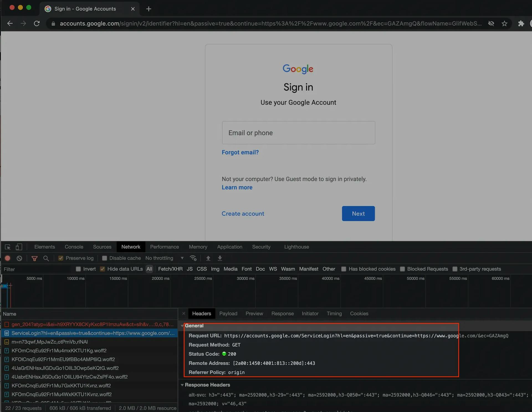Open search within network requests

tap(46, 258)
